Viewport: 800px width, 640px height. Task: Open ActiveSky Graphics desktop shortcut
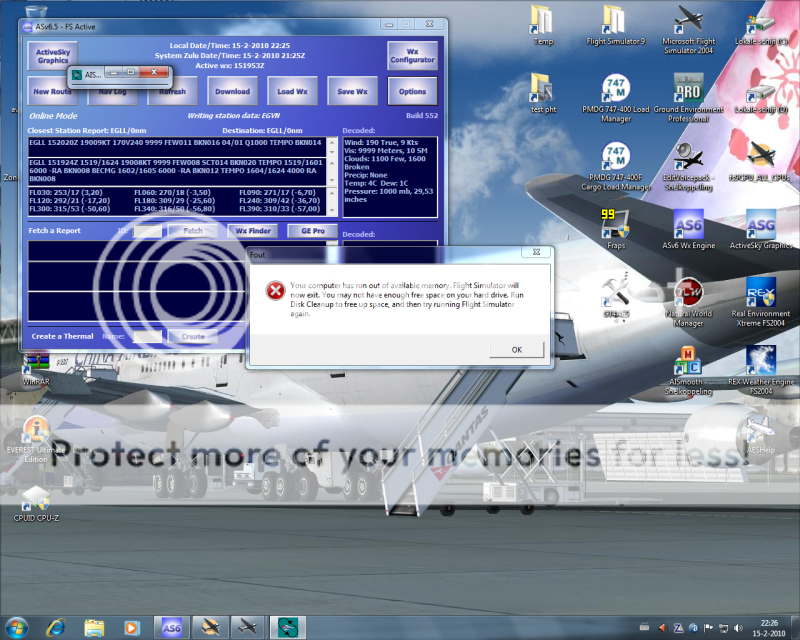[760, 225]
